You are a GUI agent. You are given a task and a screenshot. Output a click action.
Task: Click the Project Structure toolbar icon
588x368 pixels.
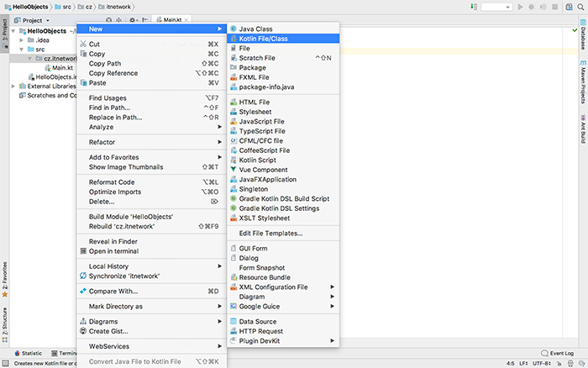pyautogui.click(x=567, y=7)
